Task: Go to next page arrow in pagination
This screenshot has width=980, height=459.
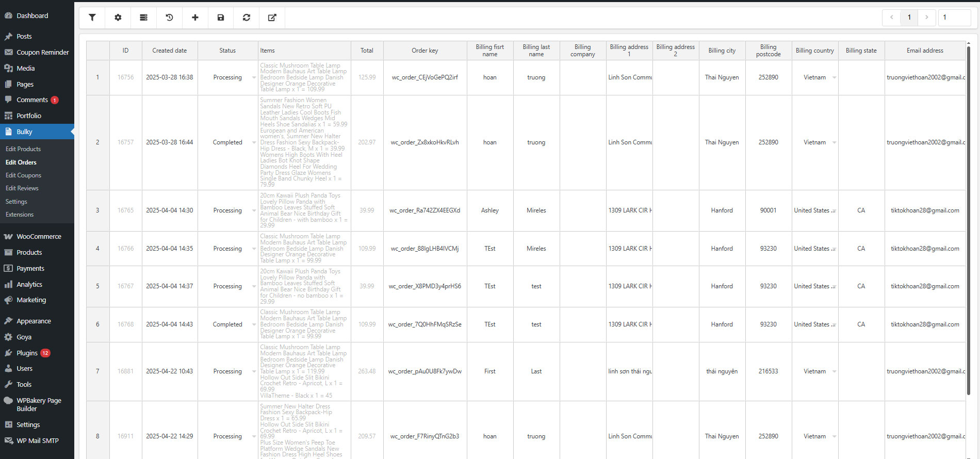Action: 927,18
